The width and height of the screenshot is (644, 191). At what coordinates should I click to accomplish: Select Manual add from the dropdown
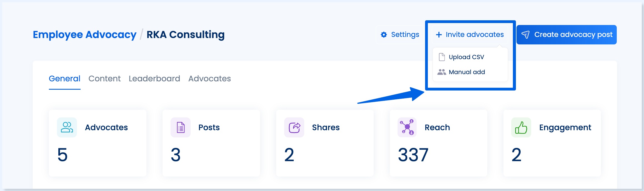click(x=467, y=72)
